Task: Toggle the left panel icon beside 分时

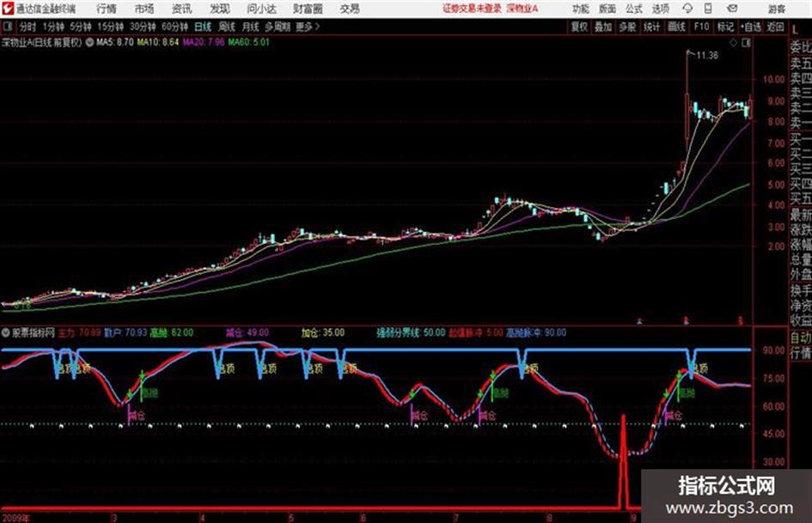Action: (7, 27)
